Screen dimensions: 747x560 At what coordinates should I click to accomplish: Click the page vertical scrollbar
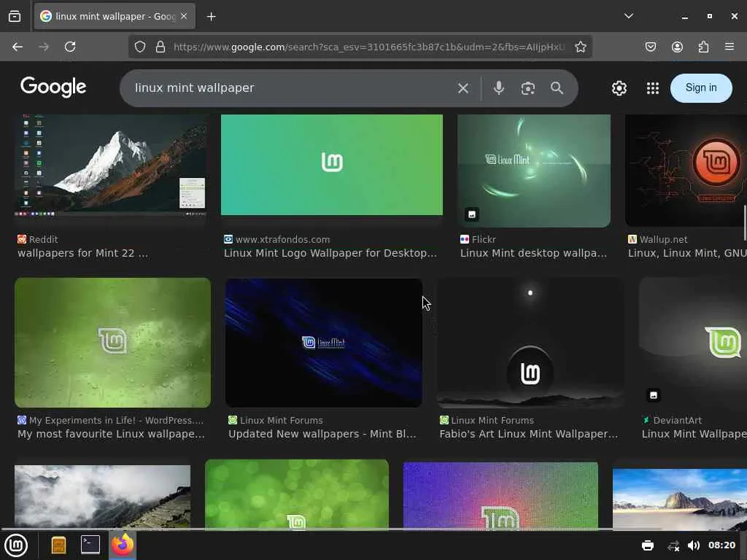[745, 223]
